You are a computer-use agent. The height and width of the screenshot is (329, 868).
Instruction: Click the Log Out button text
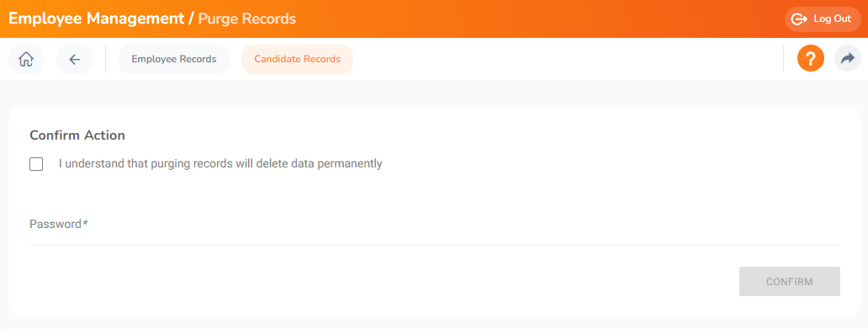832,19
